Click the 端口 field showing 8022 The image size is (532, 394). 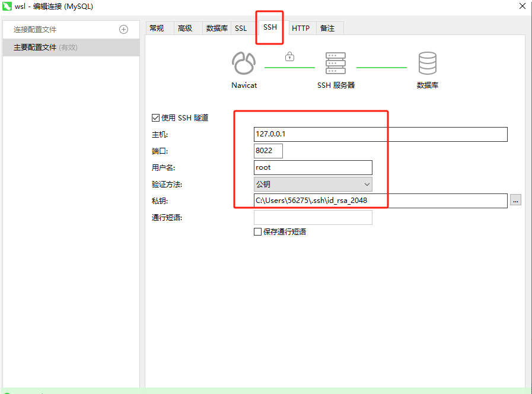coord(268,151)
